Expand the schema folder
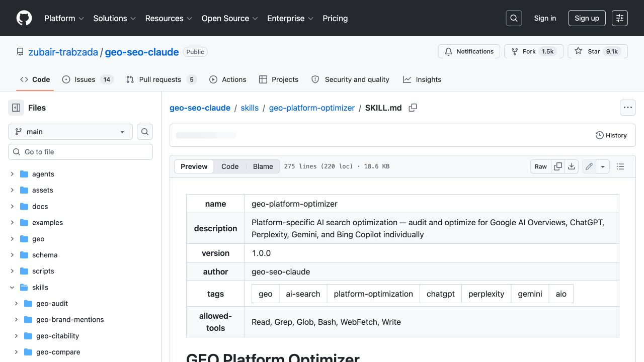This screenshot has height=362, width=644. (12, 255)
